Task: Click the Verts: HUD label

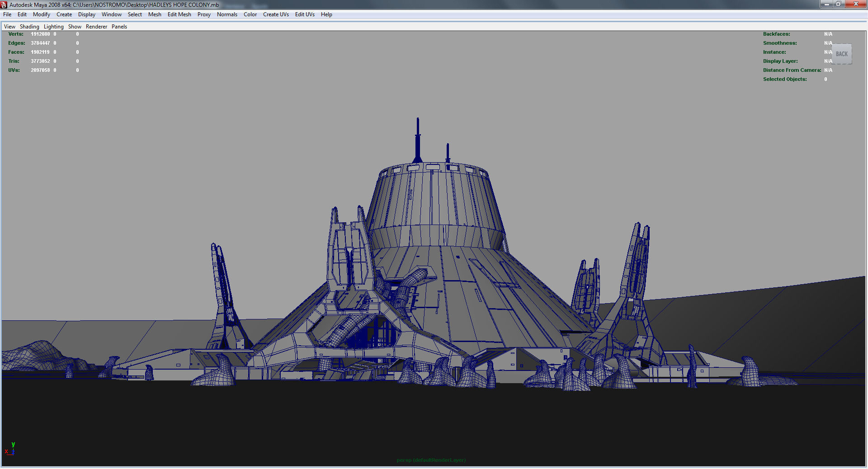Action: [16, 34]
